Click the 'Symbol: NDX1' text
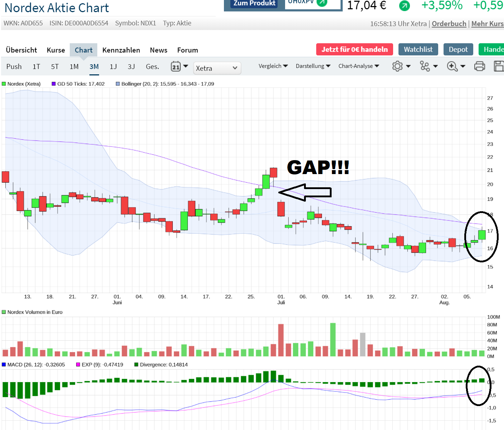The width and height of the screenshot is (504, 430). pyautogui.click(x=136, y=23)
